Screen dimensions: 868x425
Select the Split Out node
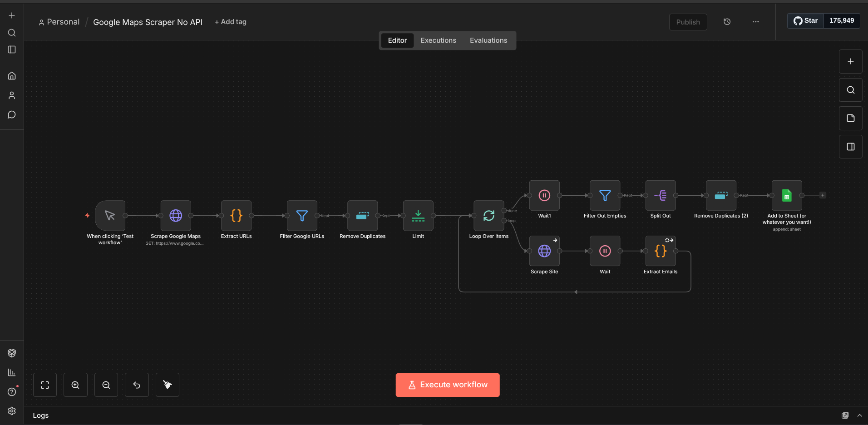coord(660,196)
